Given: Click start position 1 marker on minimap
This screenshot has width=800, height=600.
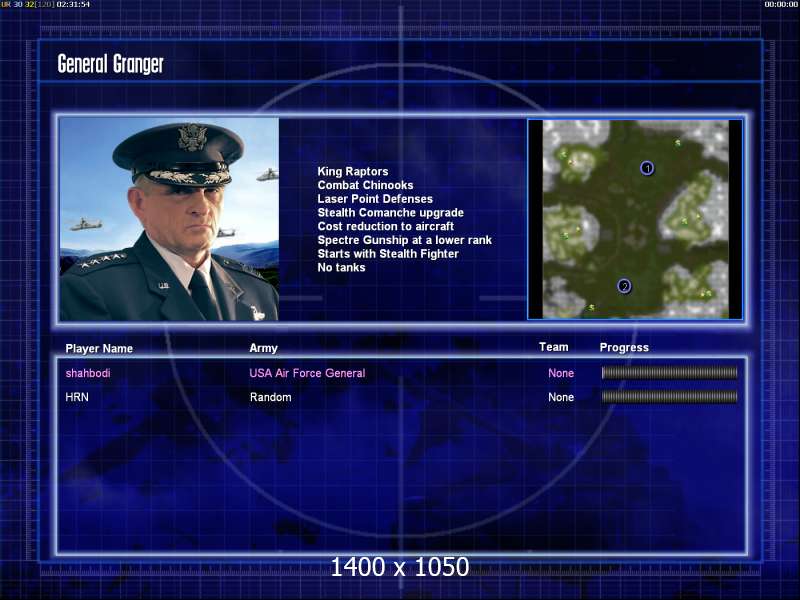Looking at the screenshot, I should coord(647,168).
